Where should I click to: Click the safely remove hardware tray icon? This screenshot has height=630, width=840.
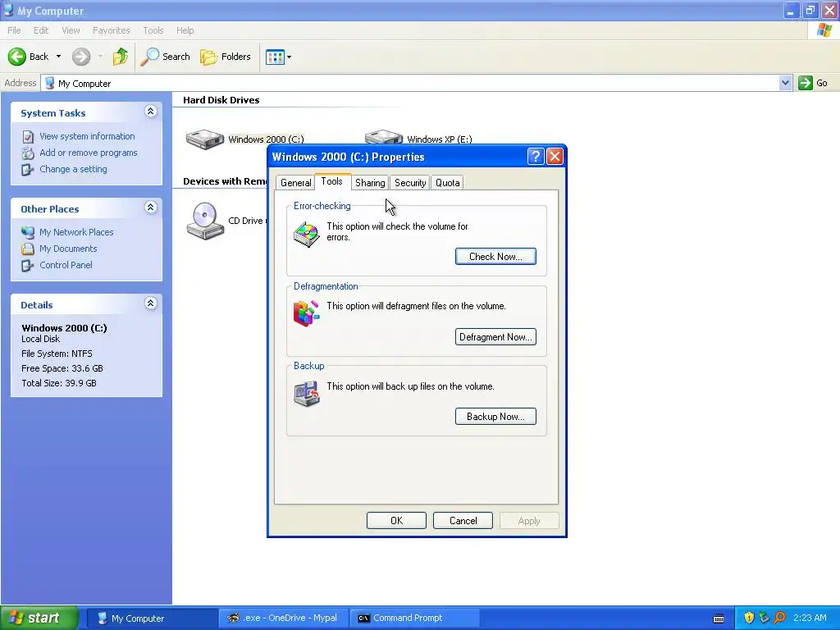(x=764, y=618)
